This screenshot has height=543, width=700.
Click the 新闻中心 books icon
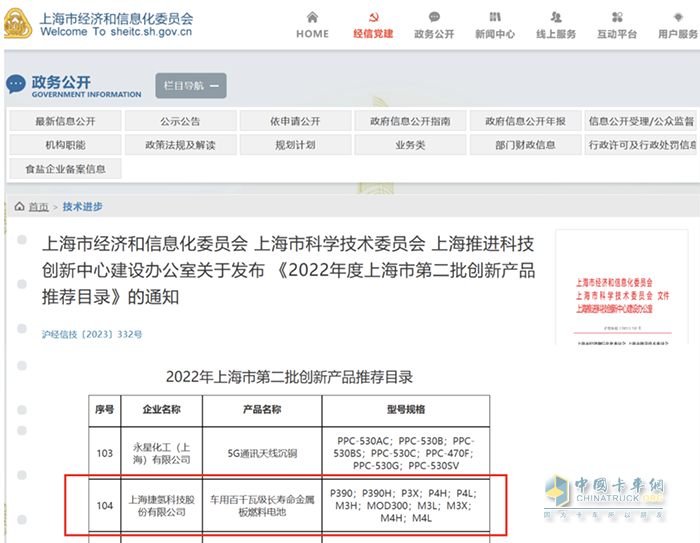(495, 17)
